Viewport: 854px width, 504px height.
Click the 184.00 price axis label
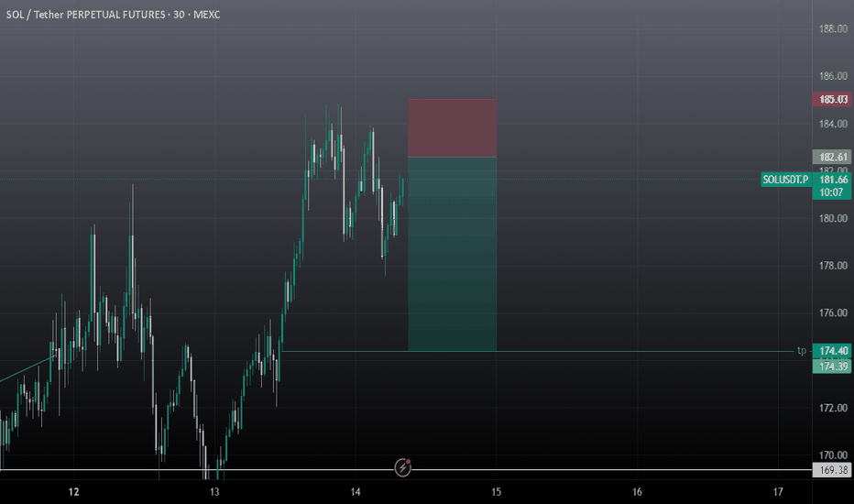[833, 124]
